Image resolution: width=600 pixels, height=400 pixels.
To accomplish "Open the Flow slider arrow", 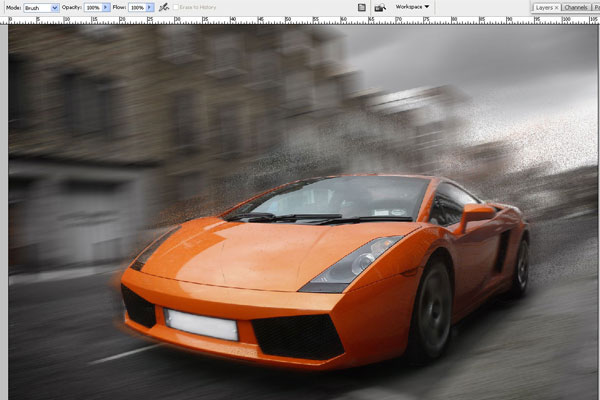I will 150,7.
